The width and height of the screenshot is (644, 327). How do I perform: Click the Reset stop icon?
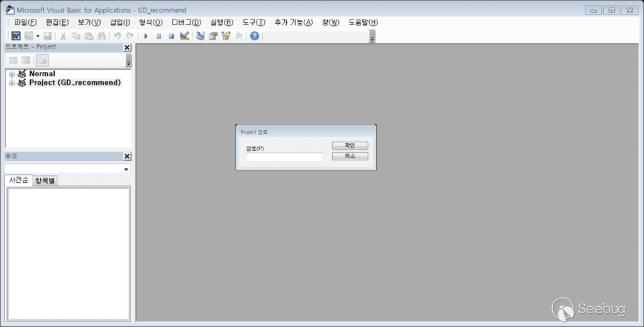[171, 36]
